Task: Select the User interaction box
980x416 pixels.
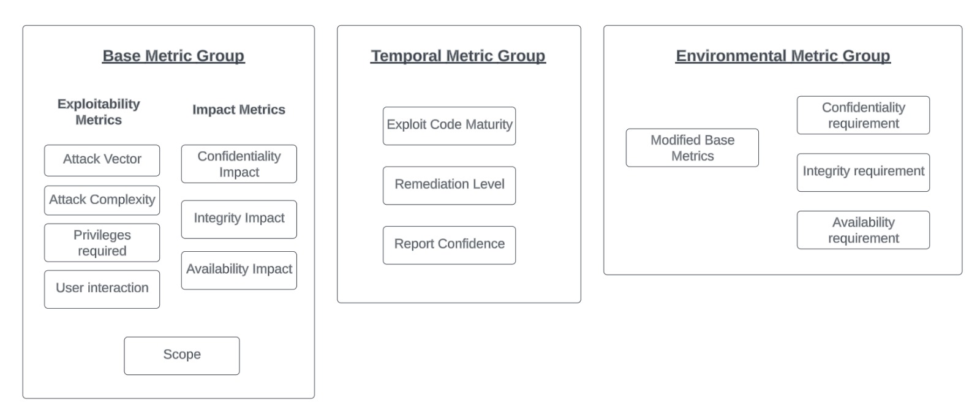Action: [x=102, y=289]
